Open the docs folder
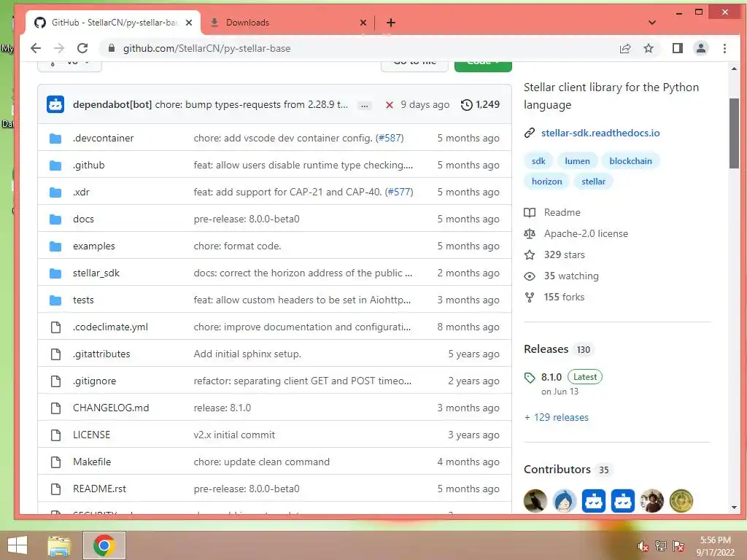The height and width of the screenshot is (560, 747). (x=83, y=219)
